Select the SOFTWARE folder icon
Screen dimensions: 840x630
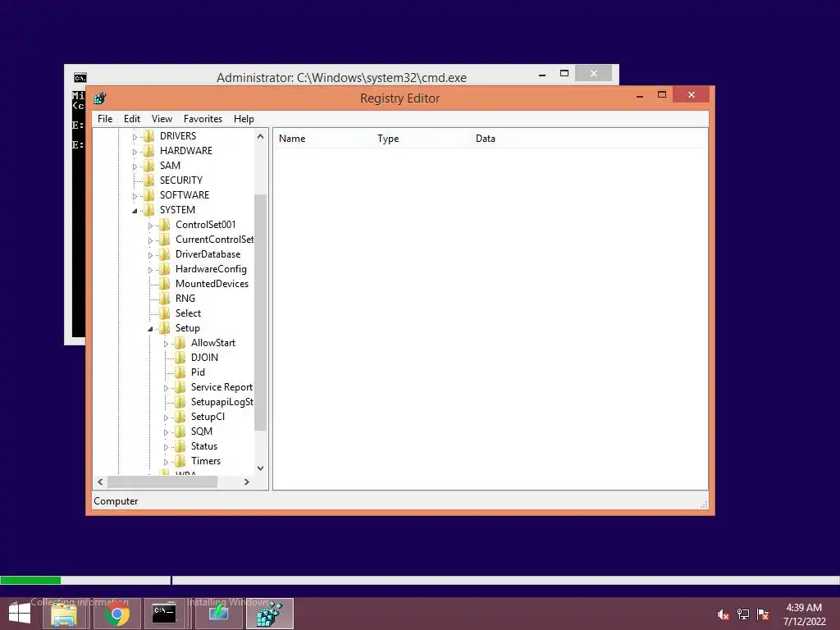149,195
